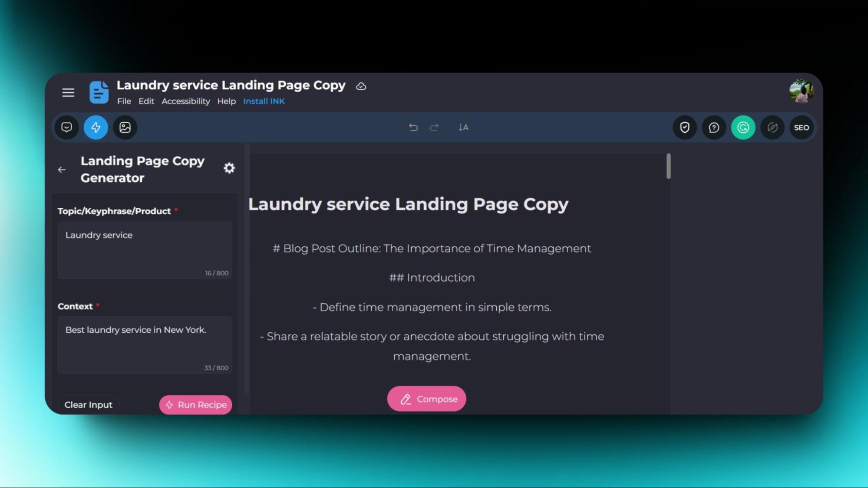Screen dimensions: 868x488
Task: Open the Accessibility menu
Action: coord(185,101)
